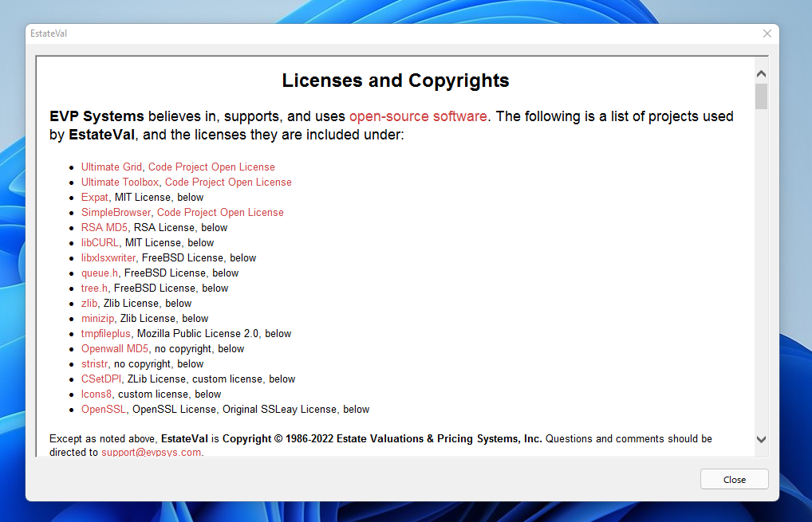Follow the queue.h link
This screenshot has height=522, width=812.
100,273
